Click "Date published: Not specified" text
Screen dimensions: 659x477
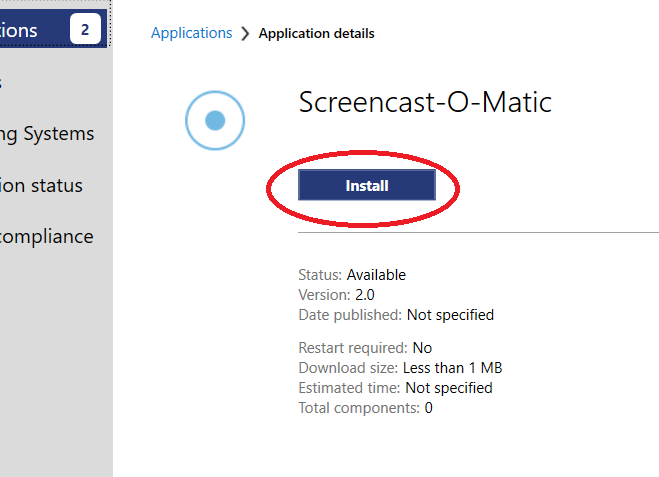tap(396, 315)
